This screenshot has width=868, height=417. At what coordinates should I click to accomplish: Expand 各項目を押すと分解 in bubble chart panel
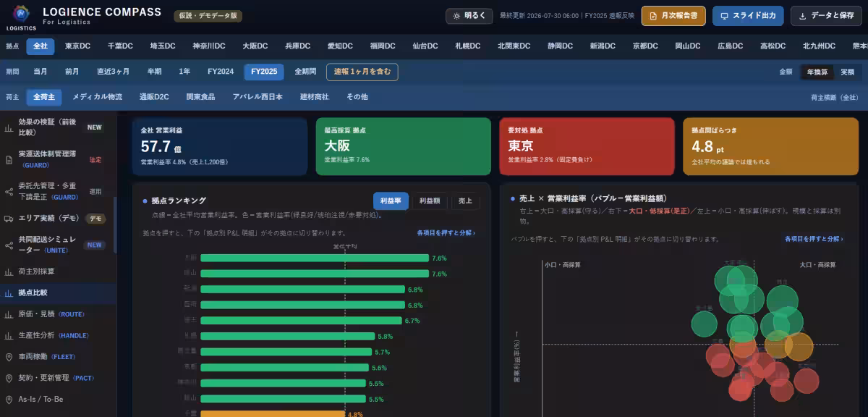814,238
